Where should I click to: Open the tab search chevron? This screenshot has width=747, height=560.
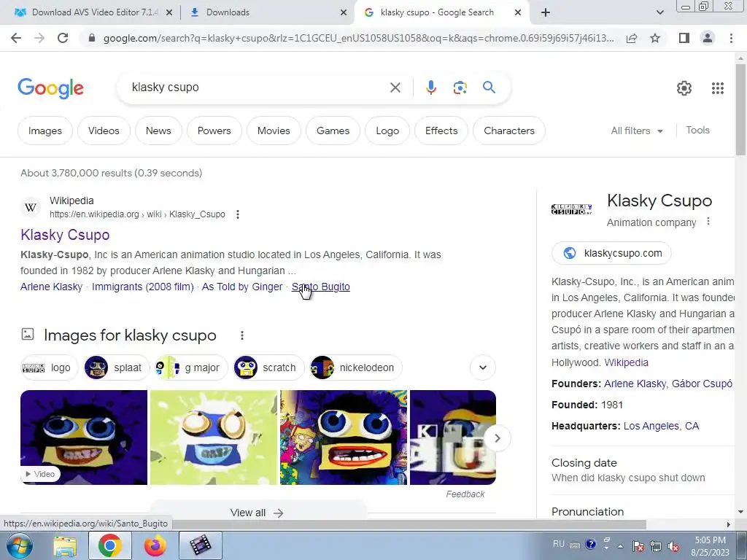click(659, 12)
